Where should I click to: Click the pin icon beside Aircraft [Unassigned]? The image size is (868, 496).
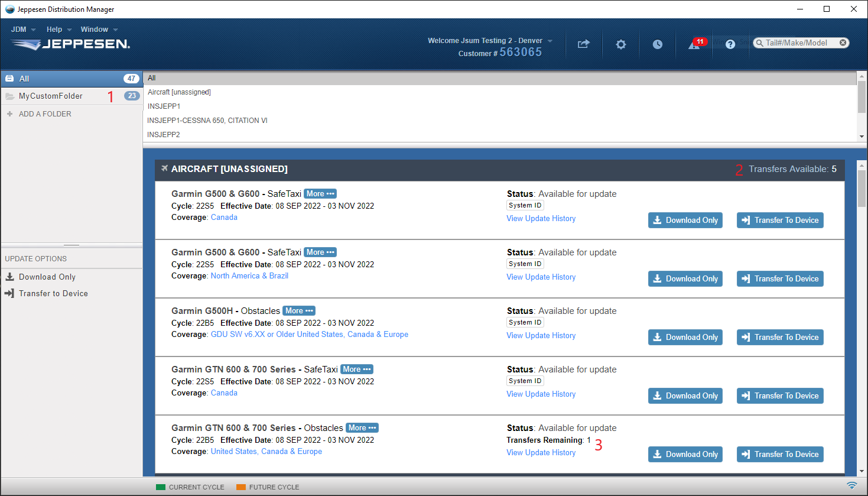tap(164, 168)
